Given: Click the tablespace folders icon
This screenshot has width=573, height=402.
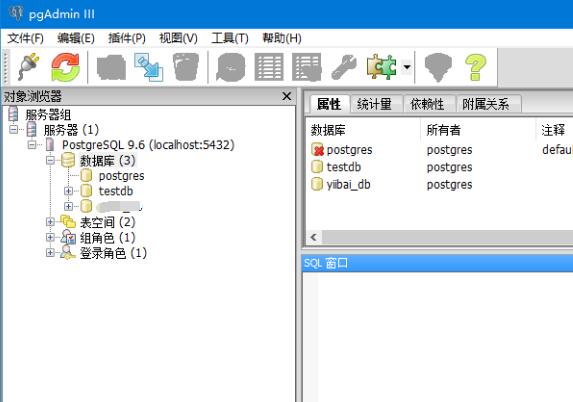Looking at the screenshot, I should [68, 221].
